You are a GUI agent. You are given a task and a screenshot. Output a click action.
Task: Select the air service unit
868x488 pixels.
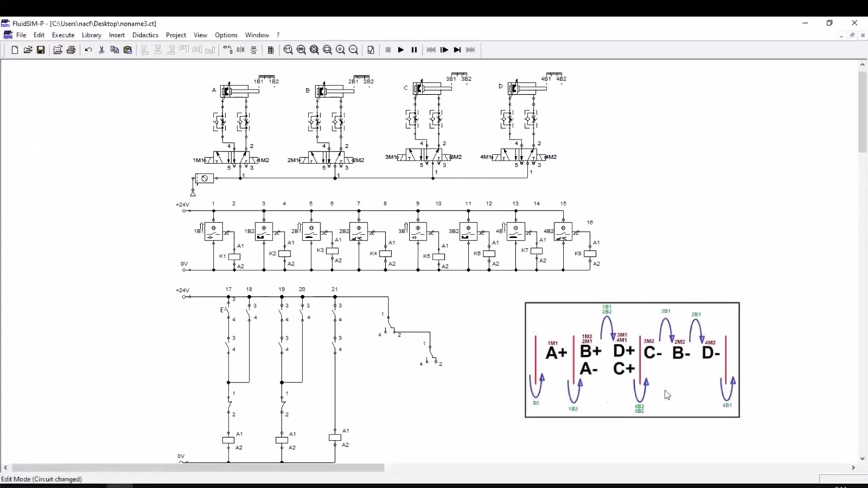204,178
